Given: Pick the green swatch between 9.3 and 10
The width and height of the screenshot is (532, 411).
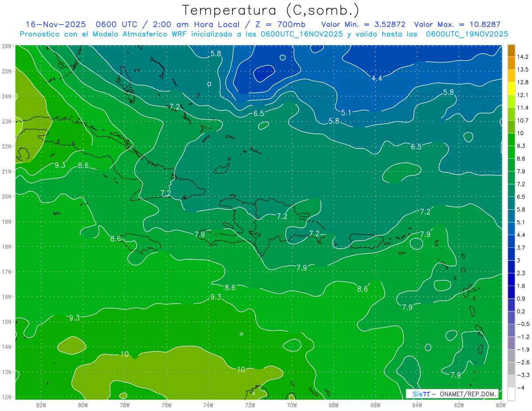Looking at the screenshot, I should coord(511,140).
